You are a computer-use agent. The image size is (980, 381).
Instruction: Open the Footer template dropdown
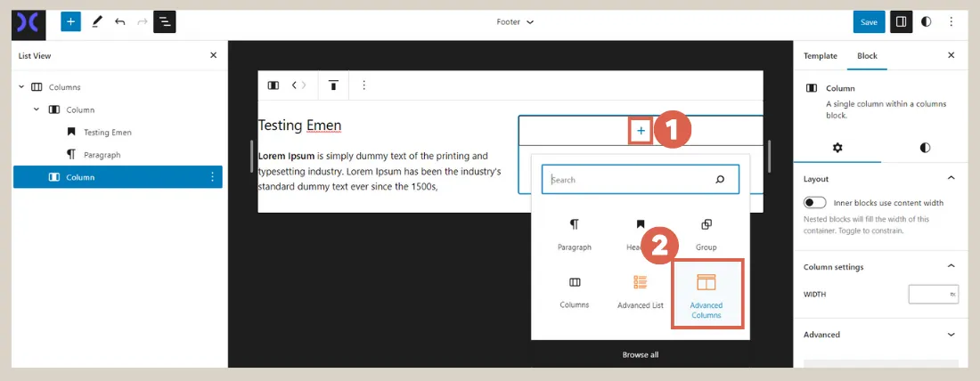515,22
